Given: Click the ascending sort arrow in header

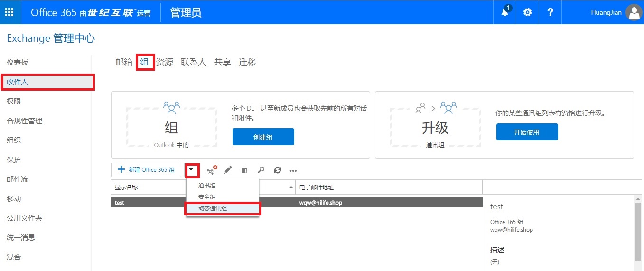Looking at the screenshot, I should tap(291, 187).
